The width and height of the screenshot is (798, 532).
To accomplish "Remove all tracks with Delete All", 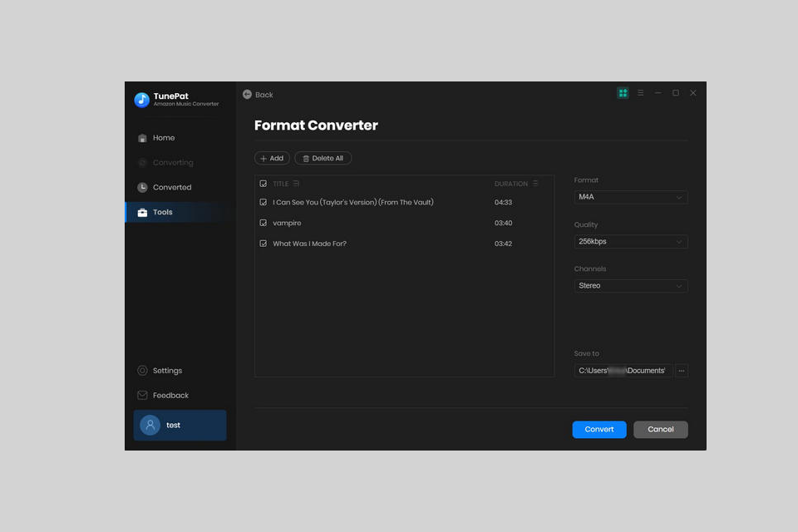I will pyautogui.click(x=323, y=158).
